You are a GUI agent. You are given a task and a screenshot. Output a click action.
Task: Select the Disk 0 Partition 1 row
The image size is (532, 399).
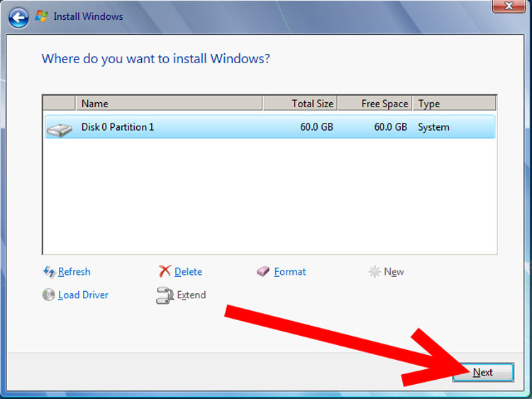click(270, 127)
